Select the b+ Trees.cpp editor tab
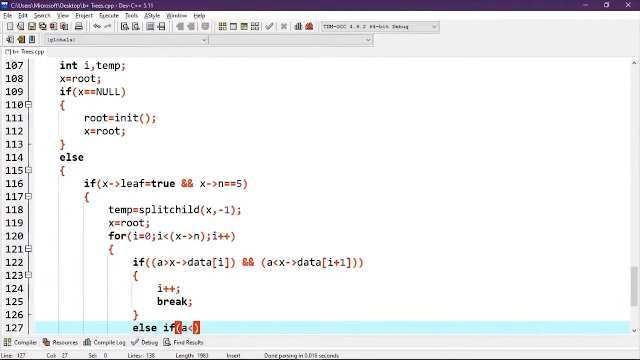The height and width of the screenshot is (360, 640). [24, 52]
